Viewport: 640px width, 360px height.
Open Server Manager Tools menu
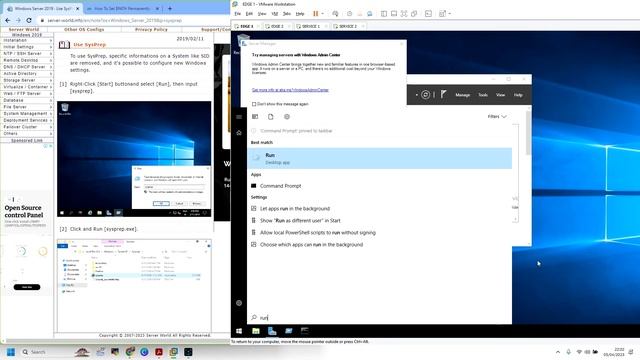point(483,95)
